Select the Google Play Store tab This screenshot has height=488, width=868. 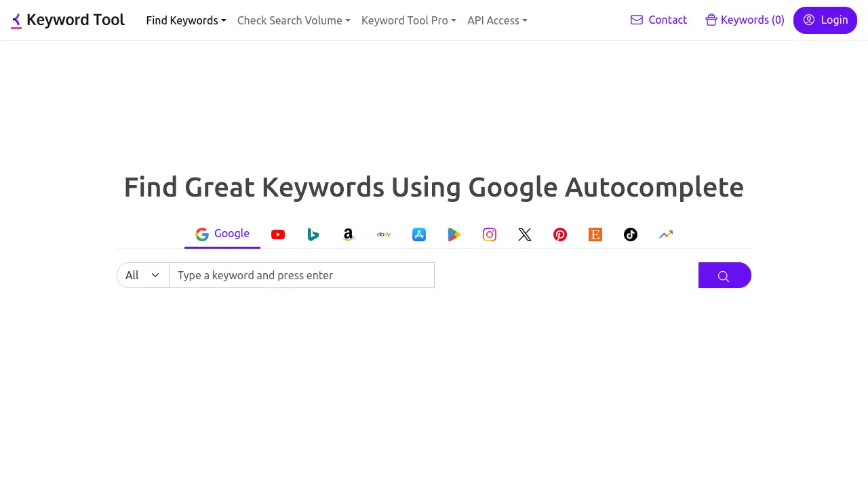454,235
